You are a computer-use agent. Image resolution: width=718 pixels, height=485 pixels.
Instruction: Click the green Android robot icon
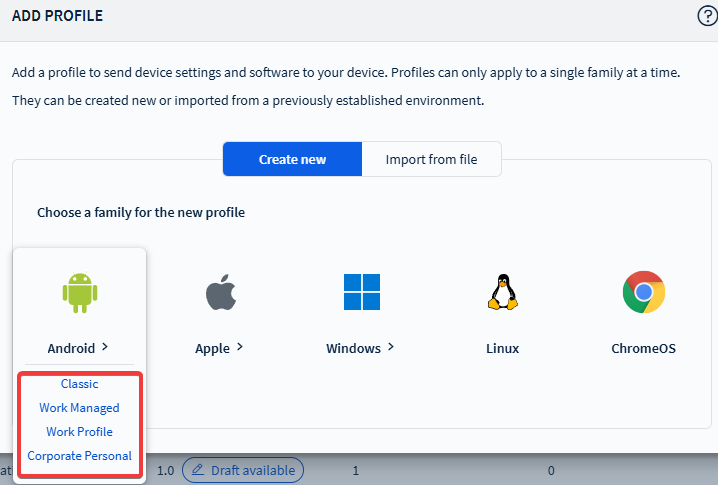pyautogui.click(x=79, y=294)
